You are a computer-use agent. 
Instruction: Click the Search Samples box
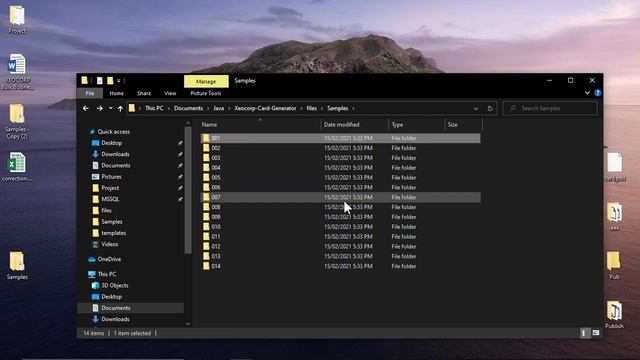tap(550, 109)
